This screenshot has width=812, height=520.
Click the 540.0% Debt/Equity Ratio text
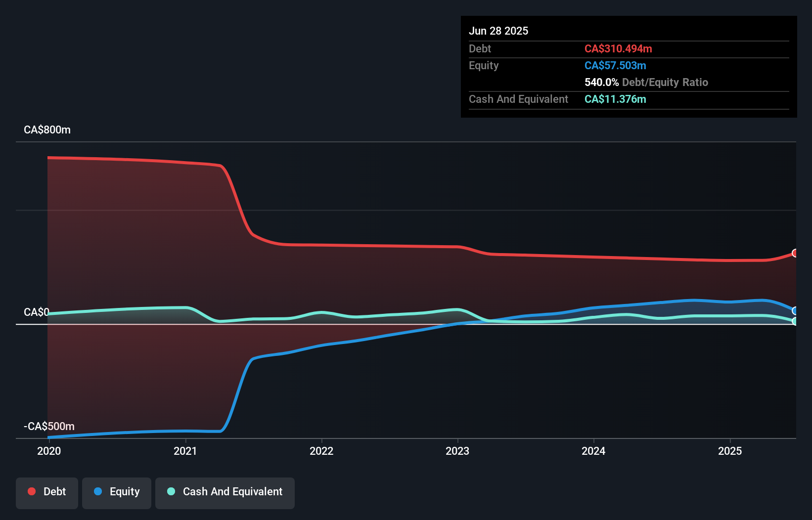646,83
